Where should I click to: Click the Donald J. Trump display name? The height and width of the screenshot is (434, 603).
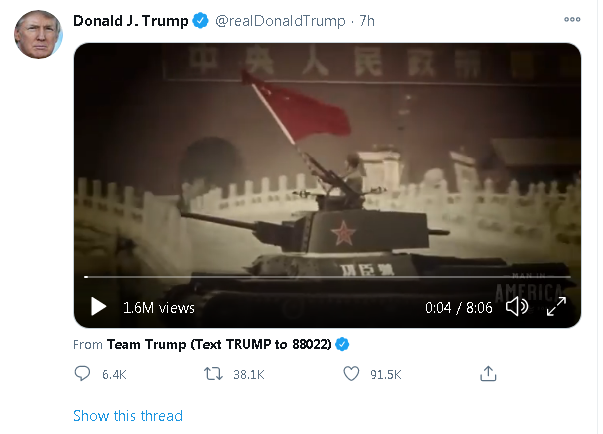coord(131,21)
